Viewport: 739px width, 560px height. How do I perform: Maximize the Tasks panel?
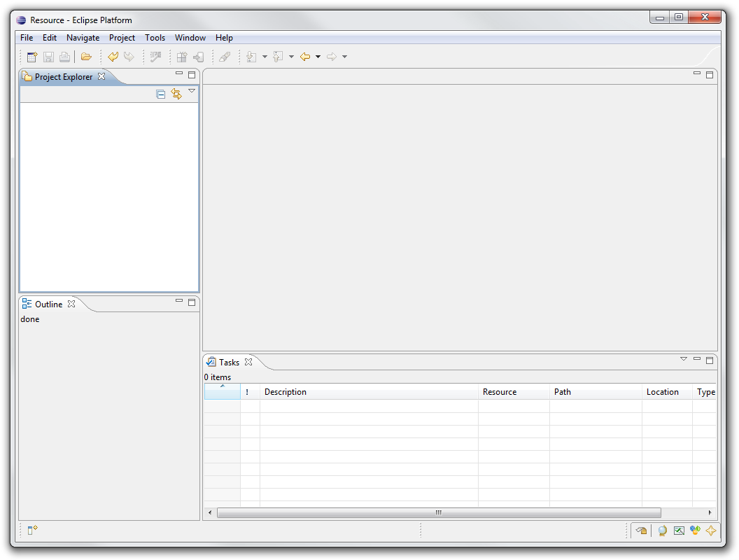[710, 360]
